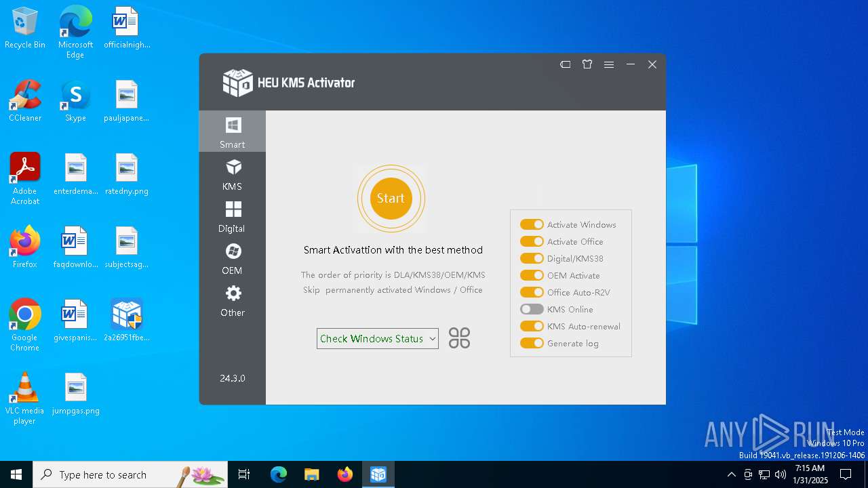868x488 pixels.
Task: Open the notification center
Action: [x=846, y=474]
